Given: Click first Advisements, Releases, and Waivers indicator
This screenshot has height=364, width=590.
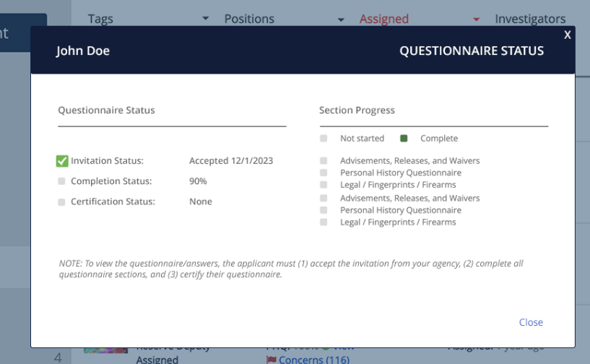Looking at the screenshot, I should [324, 161].
